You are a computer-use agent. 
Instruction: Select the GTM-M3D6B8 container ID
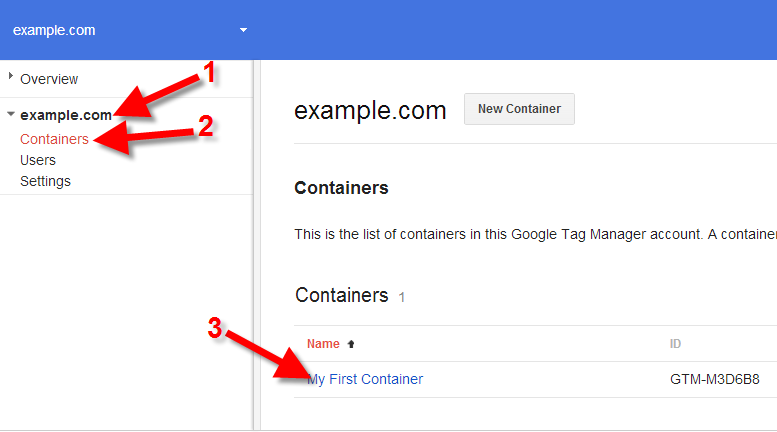click(x=715, y=379)
